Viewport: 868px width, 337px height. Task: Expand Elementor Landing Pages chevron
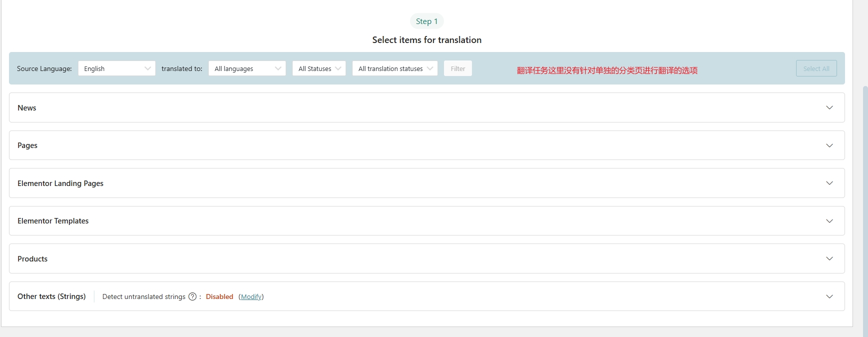830,183
